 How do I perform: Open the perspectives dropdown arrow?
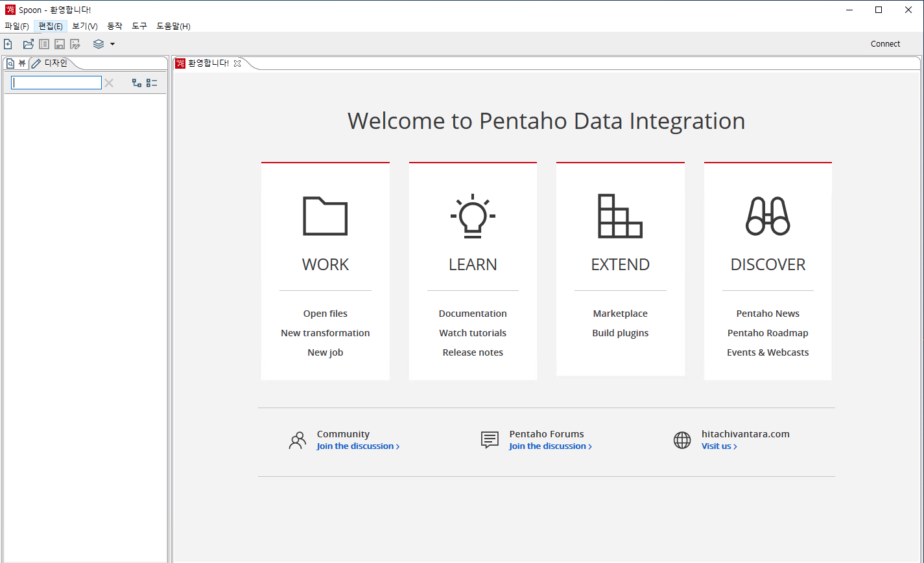tap(112, 44)
